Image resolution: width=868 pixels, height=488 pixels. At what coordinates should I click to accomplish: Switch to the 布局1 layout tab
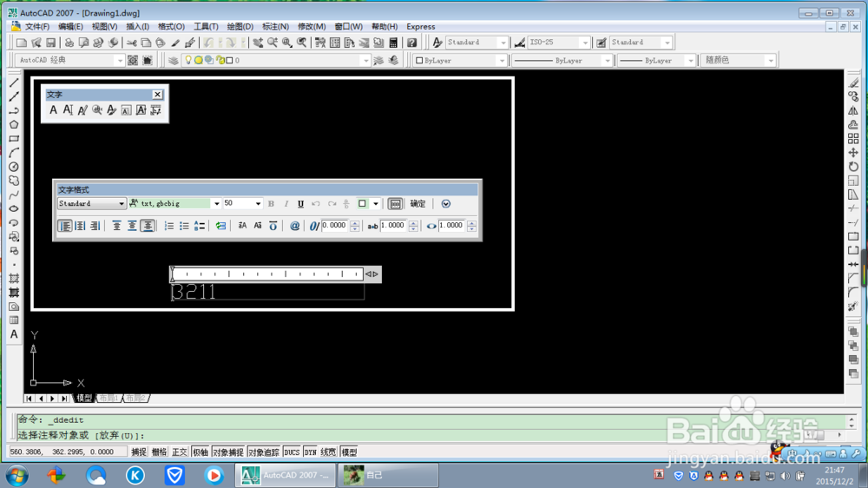tap(109, 398)
